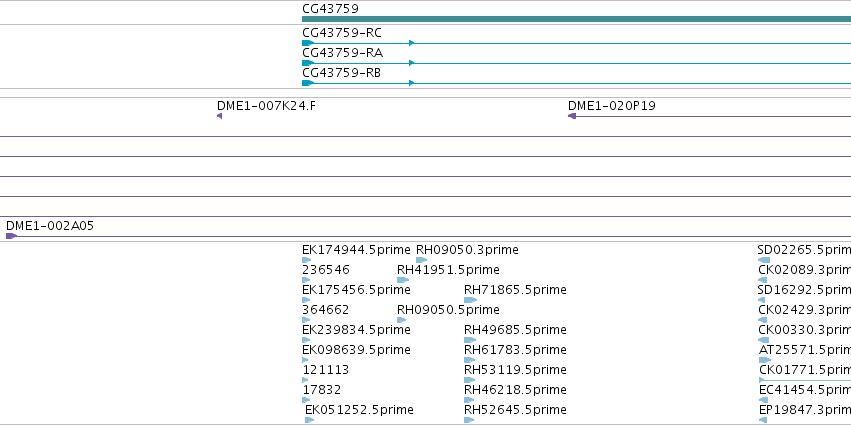Select the CG43759-RA transcript exon arrow

308,63
